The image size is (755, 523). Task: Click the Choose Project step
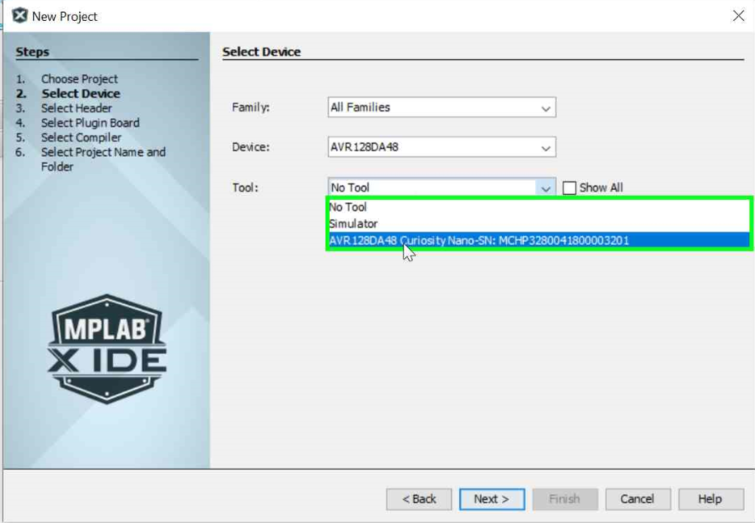click(x=79, y=79)
